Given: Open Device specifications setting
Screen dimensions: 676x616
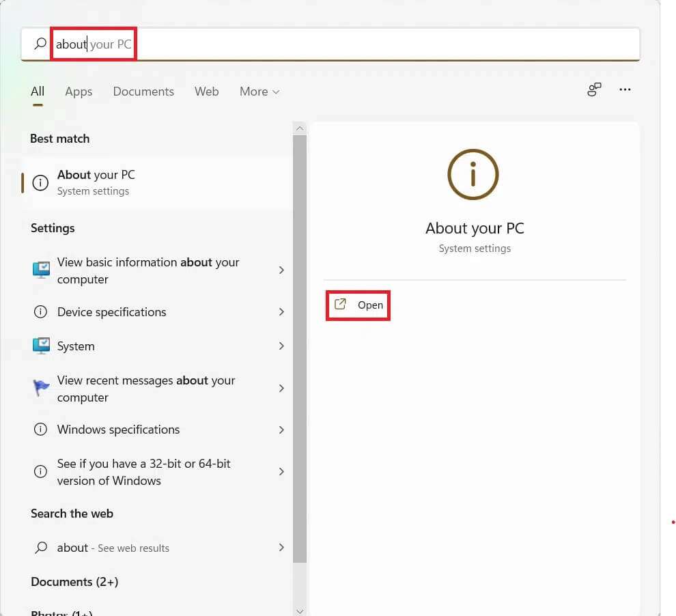Looking at the screenshot, I should pos(156,311).
